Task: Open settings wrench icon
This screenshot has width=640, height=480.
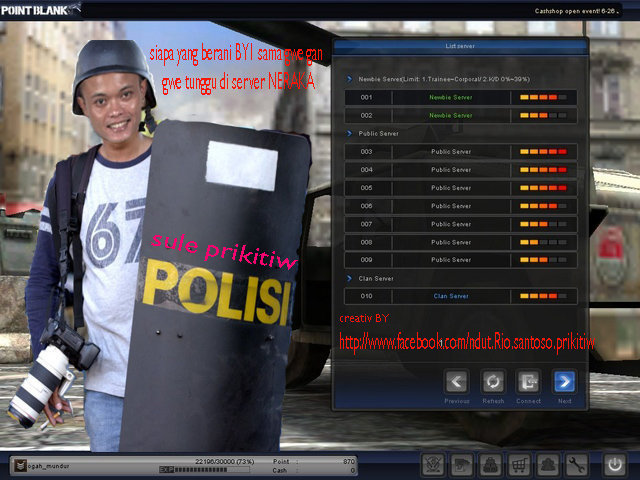Action: click(576, 464)
